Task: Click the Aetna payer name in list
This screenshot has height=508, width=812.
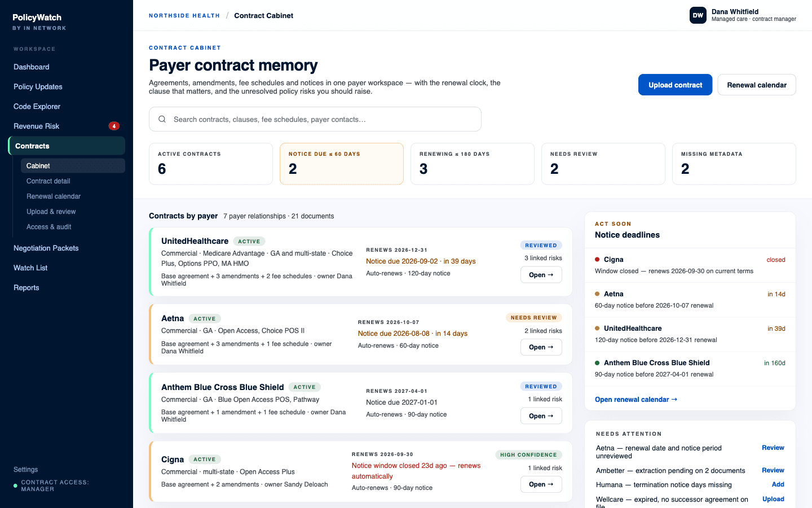Action: [x=173, y=318]
